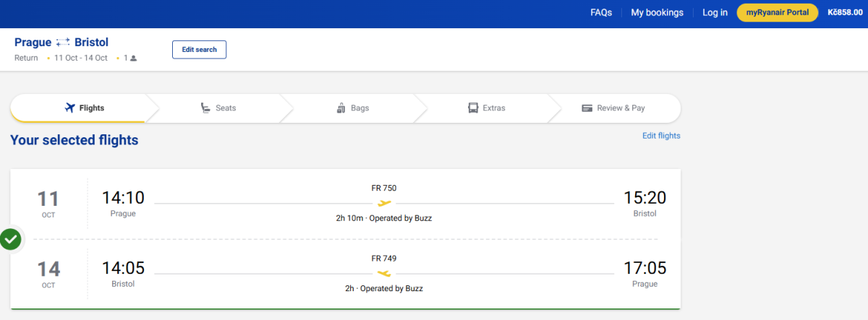
Task: Click the round-trip arrows between Prague and Bristol
Action: click(x=63, y=43)
